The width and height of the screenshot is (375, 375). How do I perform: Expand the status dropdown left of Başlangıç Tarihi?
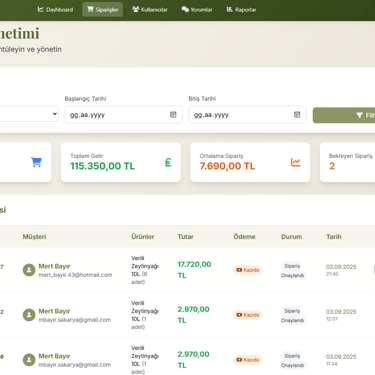point(28,114)
